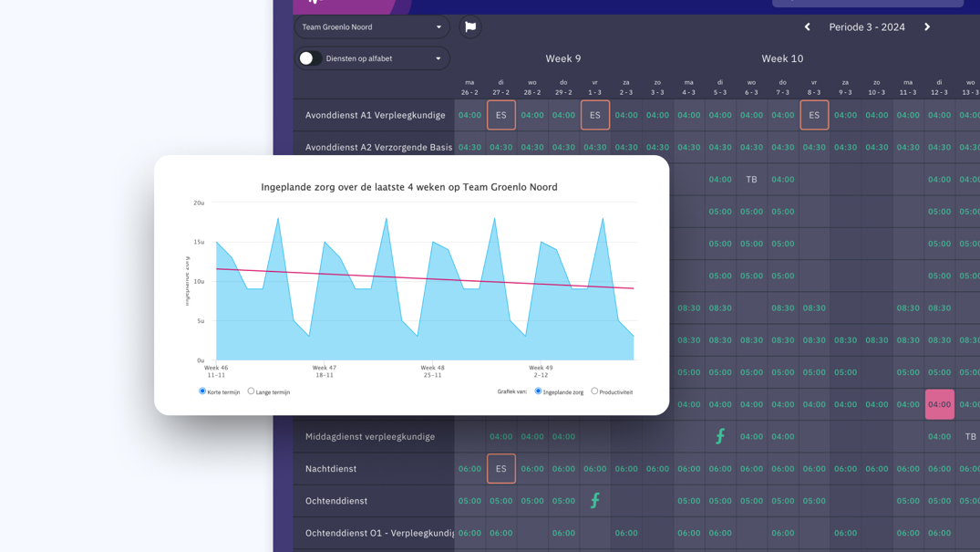Image resolution: width=980 pixels, height=552 pixels.
Task: Click the flag icon button
Action: pyautogui.click(x=470, y=27)
